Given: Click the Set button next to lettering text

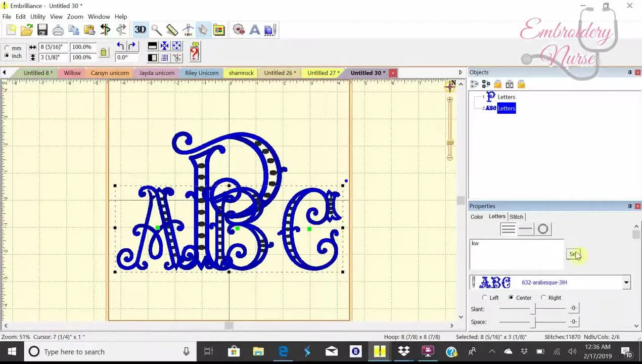Looking at the screenshot, I should [x=574, y=254].
